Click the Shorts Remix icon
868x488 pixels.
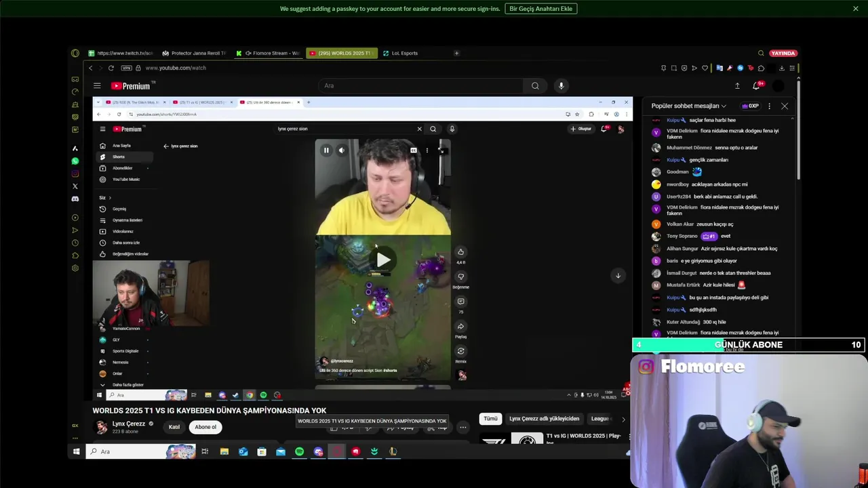(460, 351)
